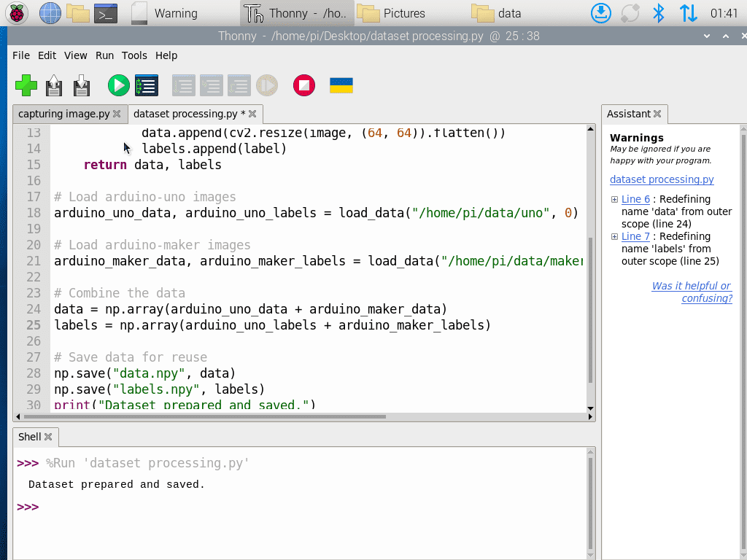Switch to the capturing image.py tab

63,114
